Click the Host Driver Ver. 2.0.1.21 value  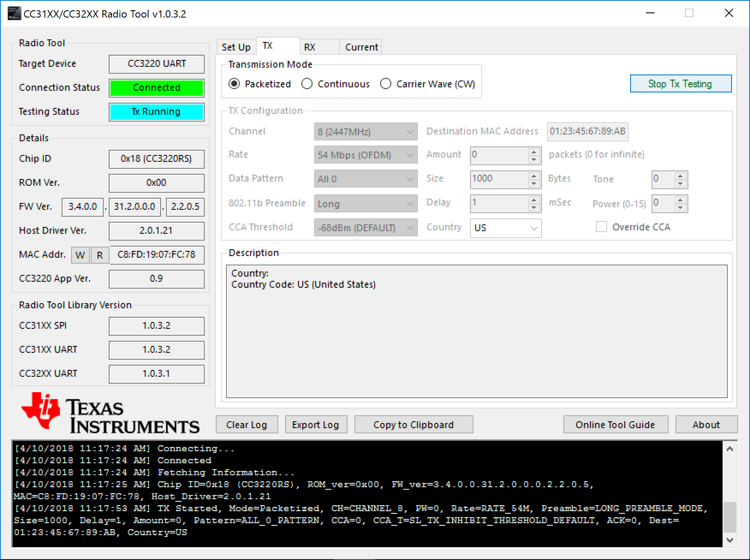pos(157,231)
